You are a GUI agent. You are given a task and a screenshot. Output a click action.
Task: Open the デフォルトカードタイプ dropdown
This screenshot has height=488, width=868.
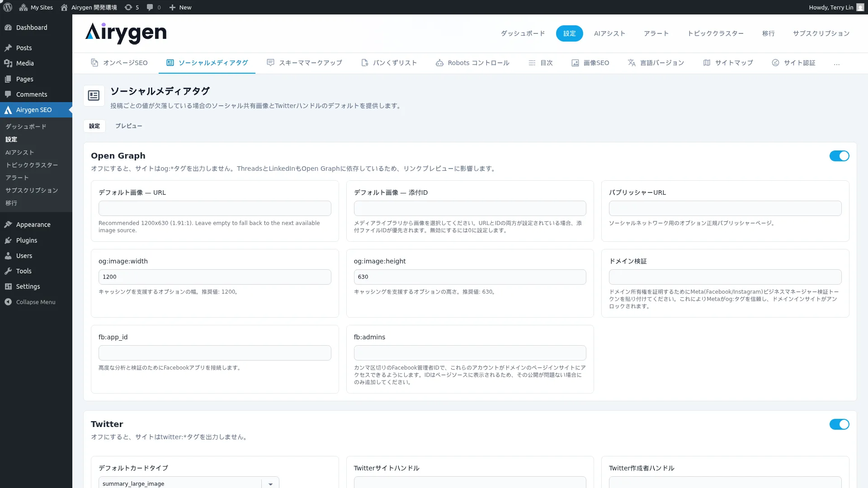point(189,483)
